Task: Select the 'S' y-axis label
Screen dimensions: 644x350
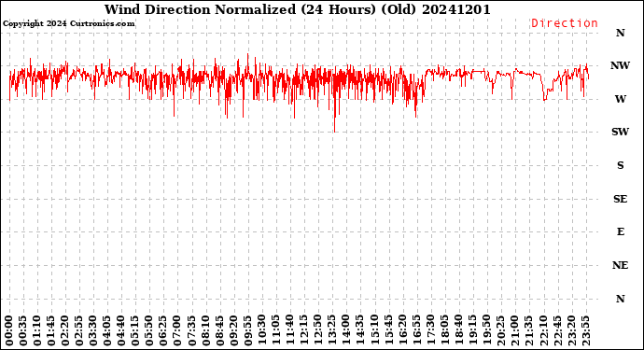Action: pyautogui.click(x=620, y=165)
